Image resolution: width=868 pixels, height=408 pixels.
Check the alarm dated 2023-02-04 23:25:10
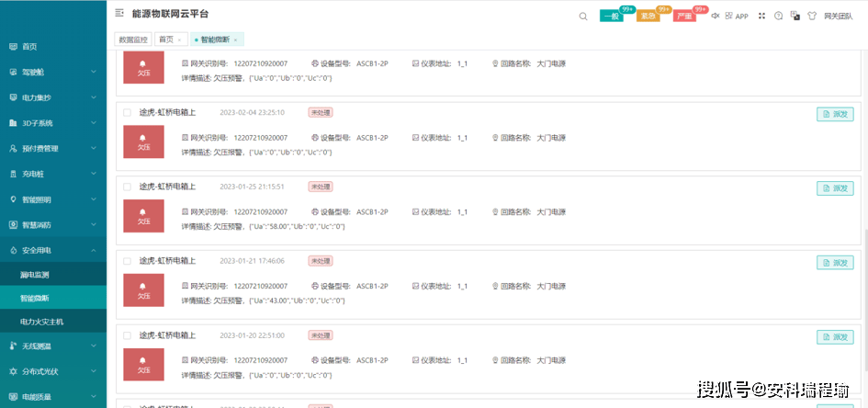(x=128, y=112)
